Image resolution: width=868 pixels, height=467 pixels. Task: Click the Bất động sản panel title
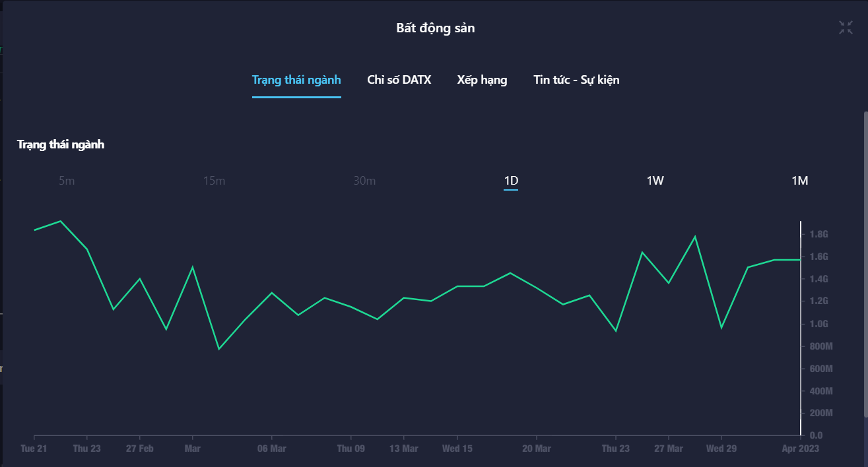tap(435, 28)
